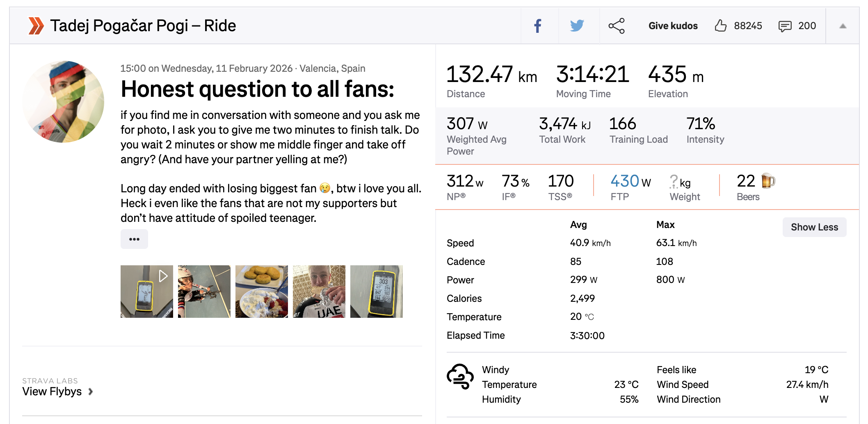Viewport: 868px width, 424px height.
Task: Click the windy weather cloud icon
Action: click(x=460, y=376)
